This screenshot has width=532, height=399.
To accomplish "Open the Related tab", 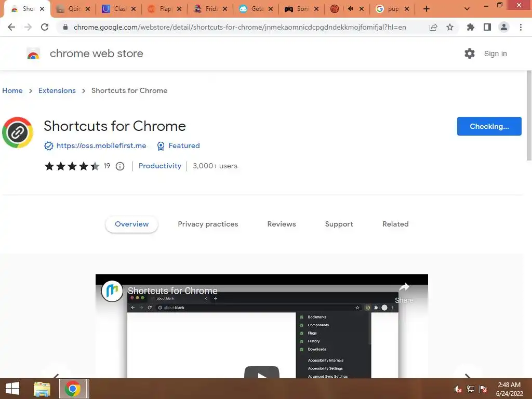I will pyautogui.click(x=395, y=224).
